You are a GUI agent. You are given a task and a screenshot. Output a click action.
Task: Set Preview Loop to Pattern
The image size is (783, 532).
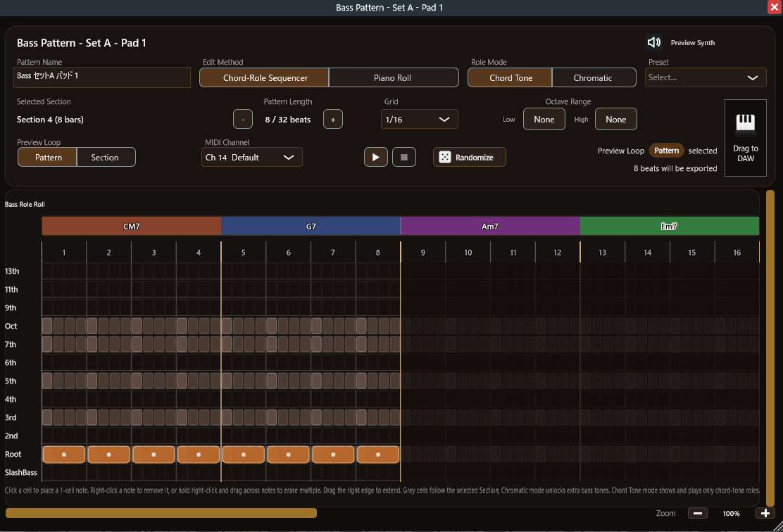[47, 157]
